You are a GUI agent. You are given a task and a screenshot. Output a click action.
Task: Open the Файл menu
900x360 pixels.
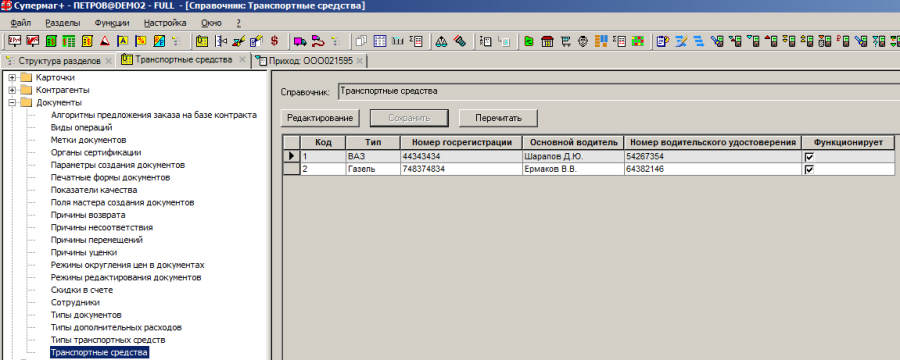coord(21,23)
